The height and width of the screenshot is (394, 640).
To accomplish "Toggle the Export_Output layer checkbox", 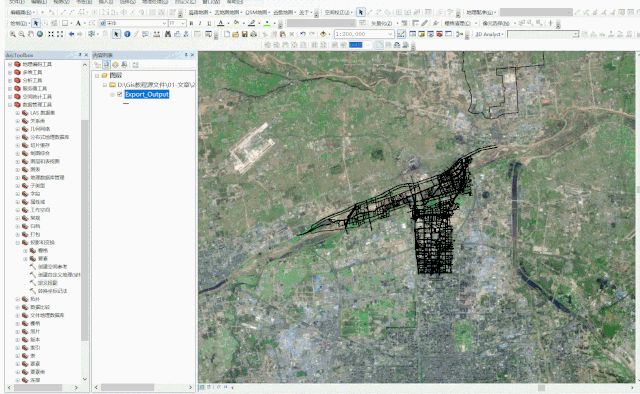I will pos(120,94).
